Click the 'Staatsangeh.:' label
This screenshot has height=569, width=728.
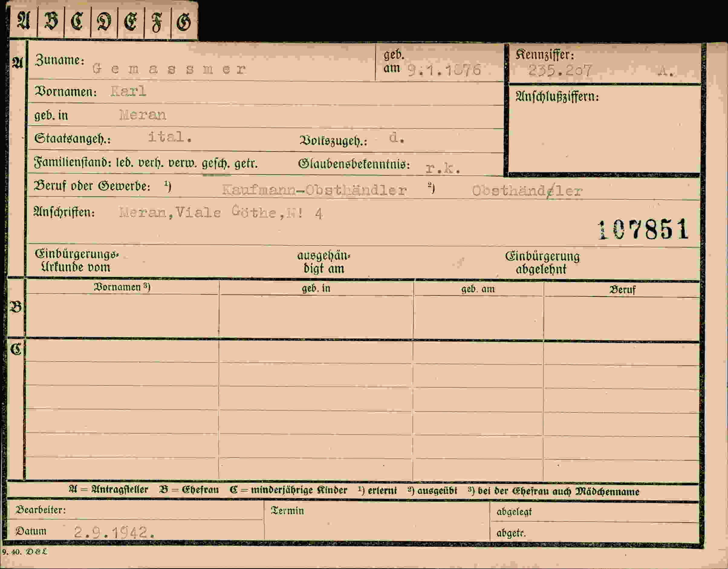tap(73, 139)
